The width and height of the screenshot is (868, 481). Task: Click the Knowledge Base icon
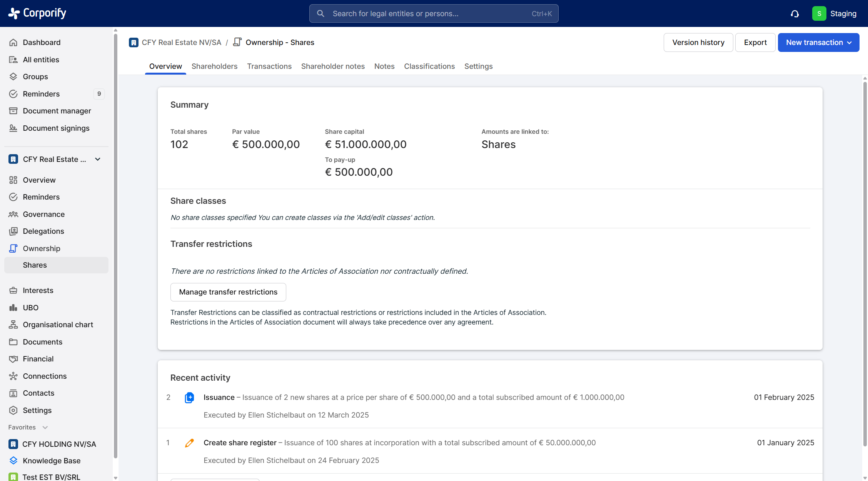coord(13,461)
